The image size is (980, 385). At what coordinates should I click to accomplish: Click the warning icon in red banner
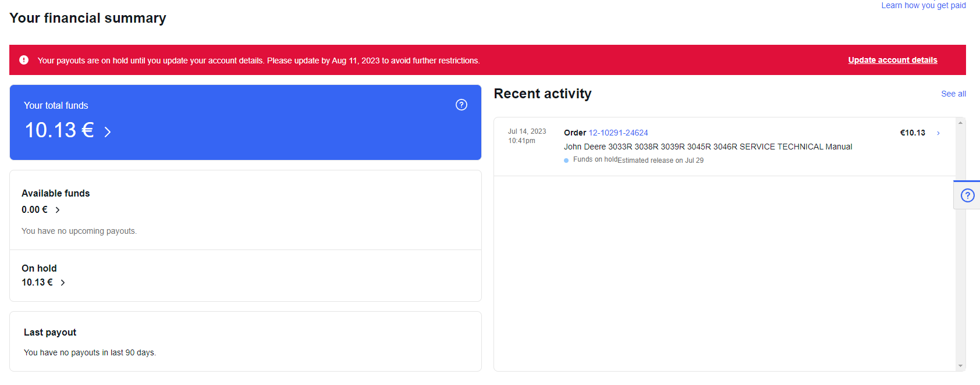tap(24, 60)
